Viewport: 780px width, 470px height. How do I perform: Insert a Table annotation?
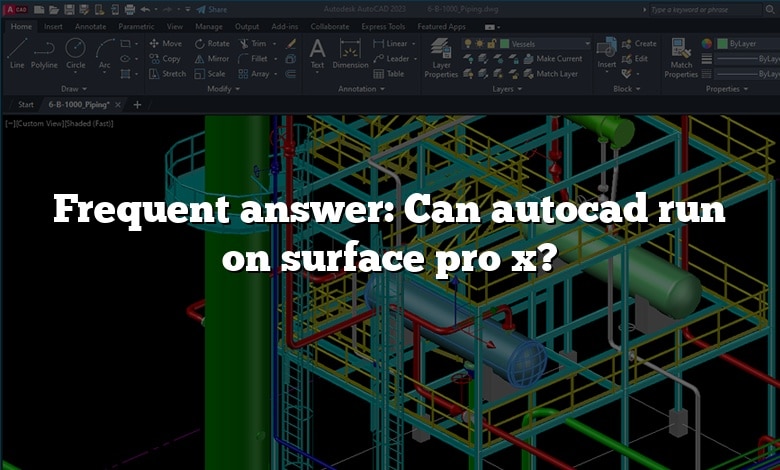pyautogui.click(x=389, y=74)
